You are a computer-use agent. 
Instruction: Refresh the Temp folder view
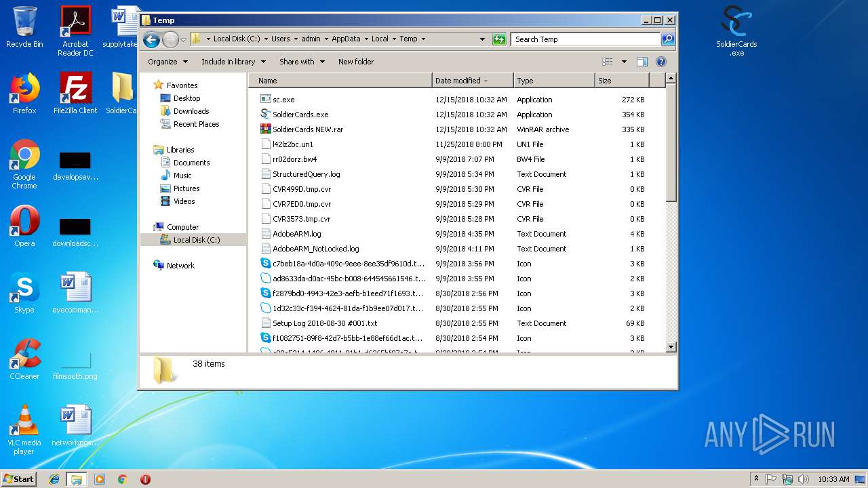click(x=499, y=39)
